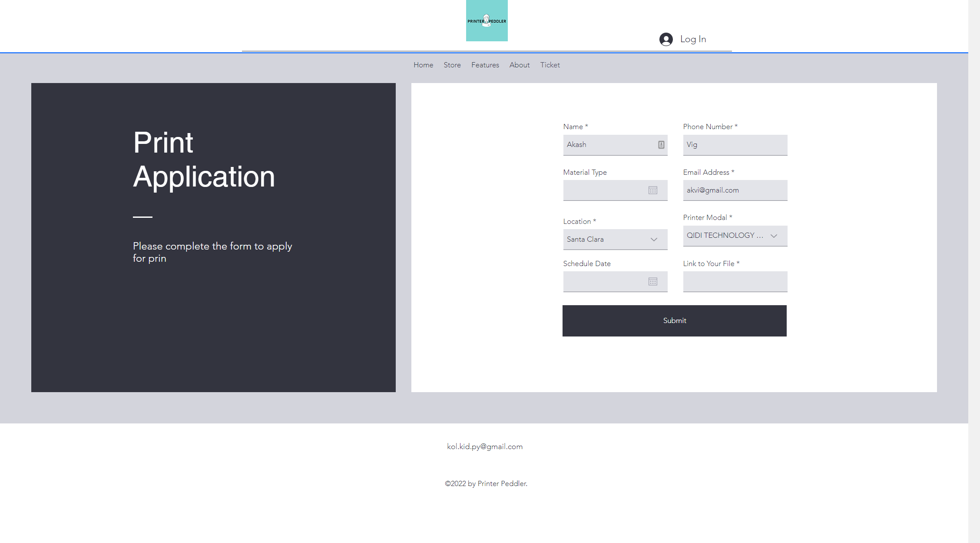Viewport: 980px width, 543px height.
Task: Go to the Home menu item
Action: tap(423, 65)
